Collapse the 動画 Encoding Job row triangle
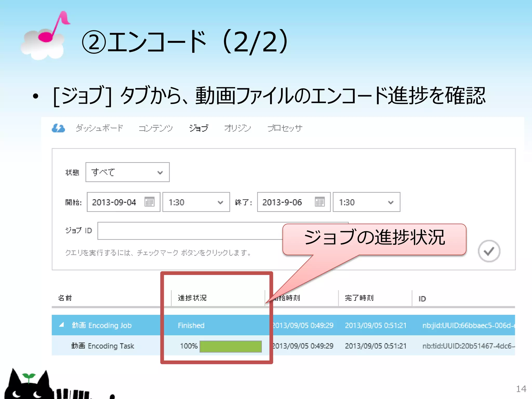532x399 pixels. pyautogui.click(x=61, y=325)
